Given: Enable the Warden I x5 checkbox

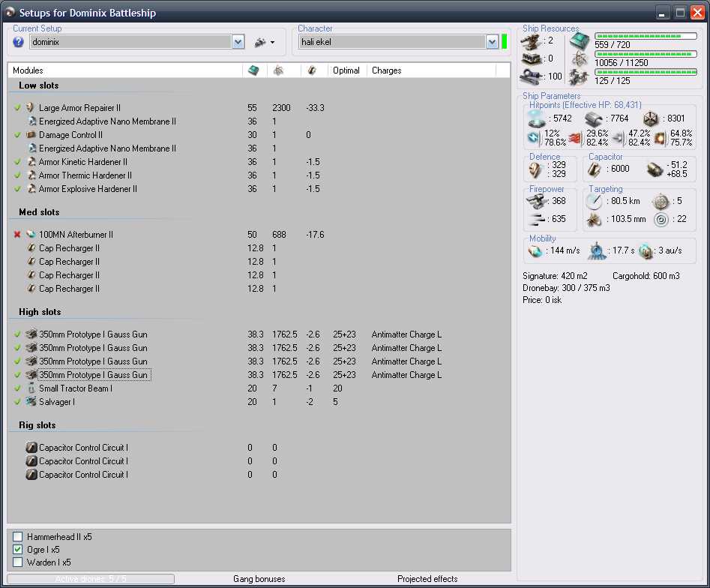Looking at the screenshot, I should pyautogui.click(x=18, y=562).
